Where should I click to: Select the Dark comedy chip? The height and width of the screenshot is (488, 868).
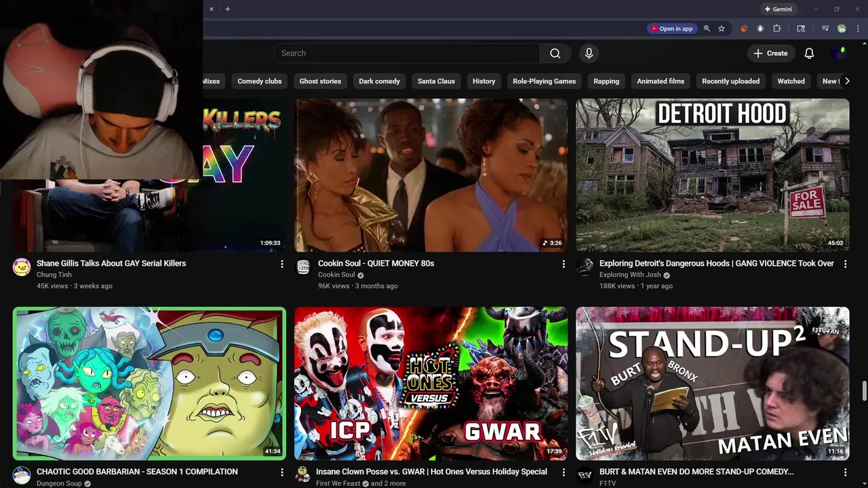click(x=379, y=81)
